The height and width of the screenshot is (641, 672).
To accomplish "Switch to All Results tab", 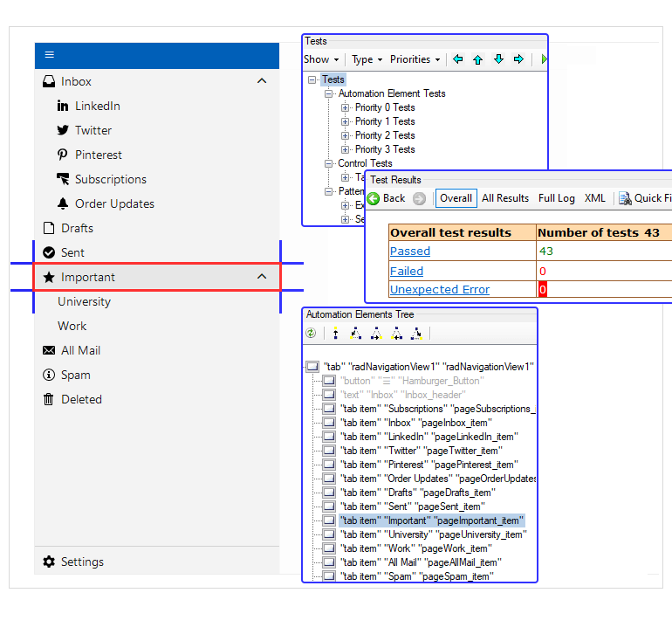I will pyautogui.click(x=505, y=198).
